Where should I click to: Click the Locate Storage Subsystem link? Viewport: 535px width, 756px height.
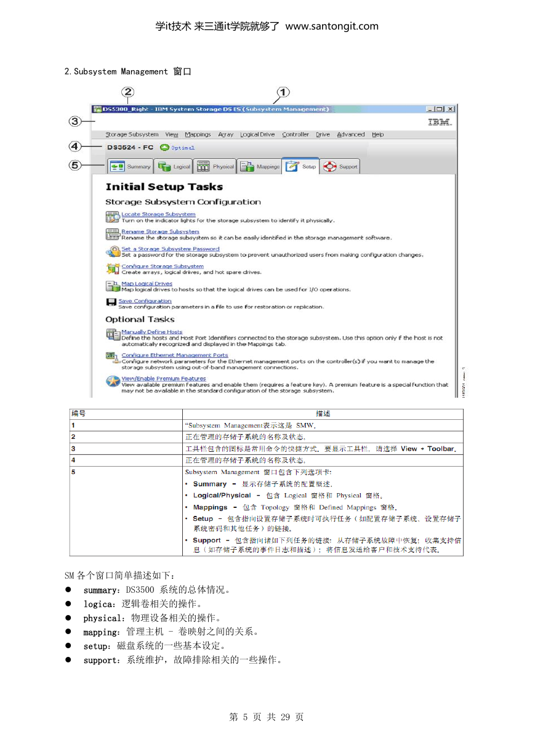click(x=158, y=214)
